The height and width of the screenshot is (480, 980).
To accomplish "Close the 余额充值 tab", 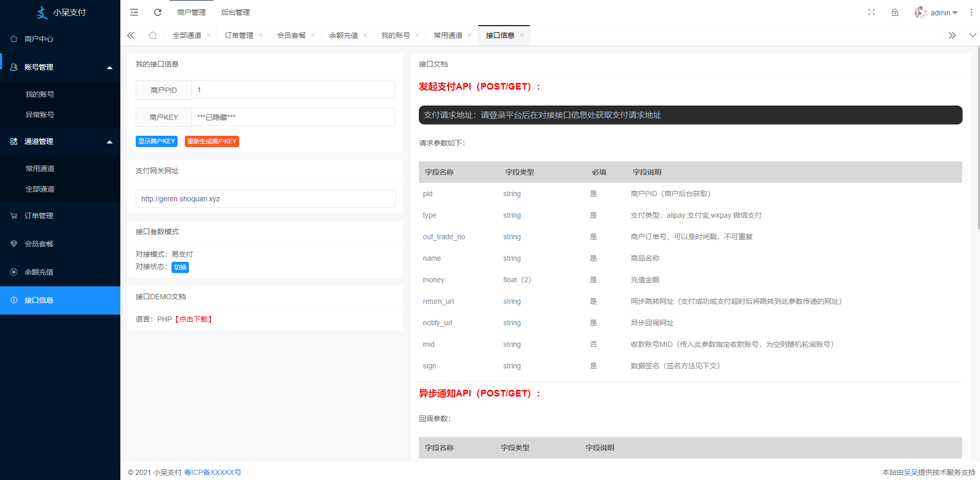I will (365, 35).
